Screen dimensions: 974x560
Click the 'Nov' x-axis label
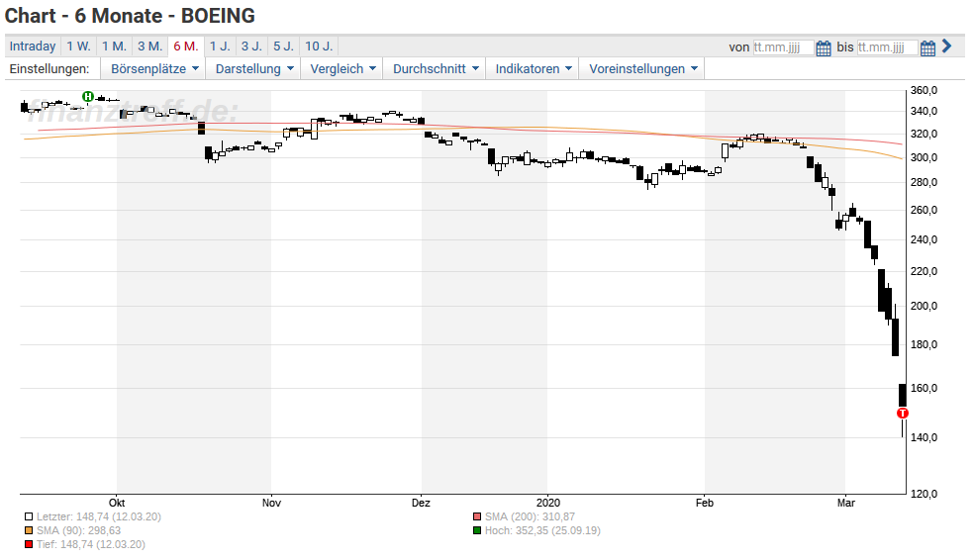pos(271,503)
